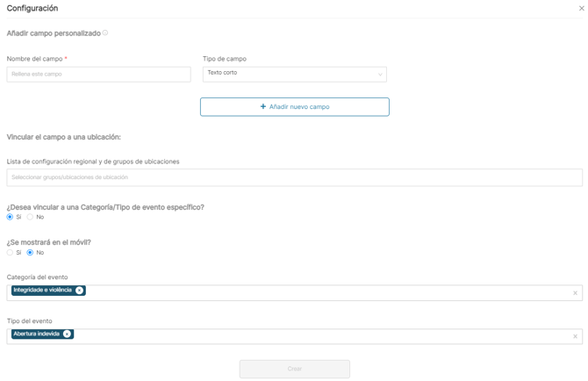The image size is (588, 381).
Task: Click the Integridade e violência chip label
Action: coord(43,291)
